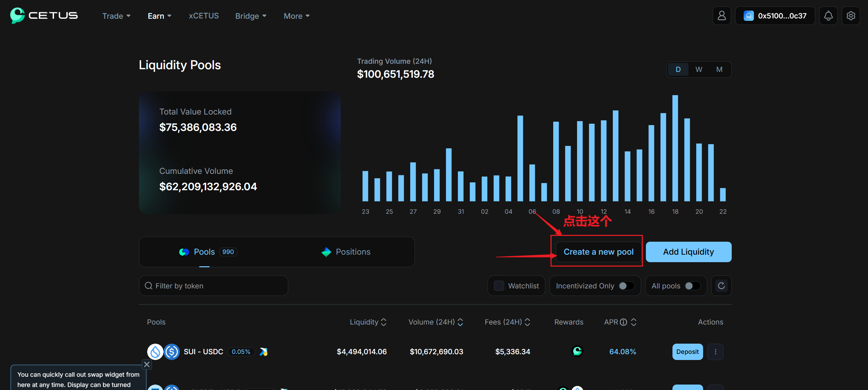Screen dimensions: 868x390
Task: Refresh the pools list
Action: [x=721, y=286]
